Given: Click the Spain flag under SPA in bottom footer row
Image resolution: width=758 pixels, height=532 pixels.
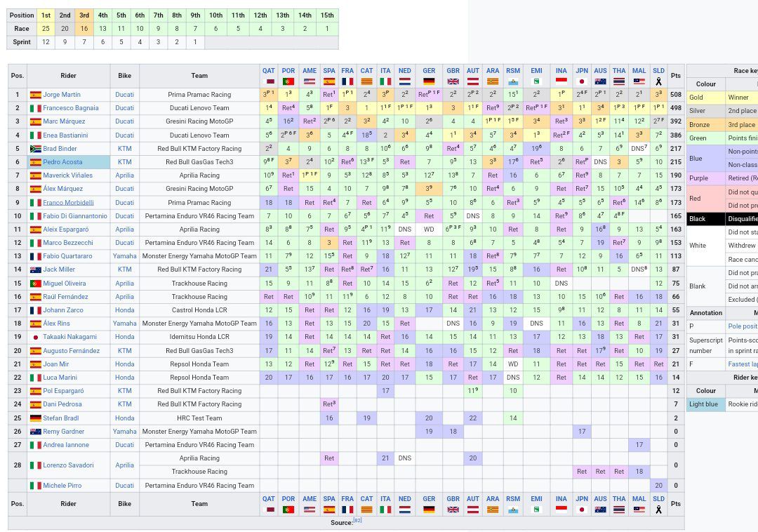Looking at the screenshot, I should (x=329, y=510).
